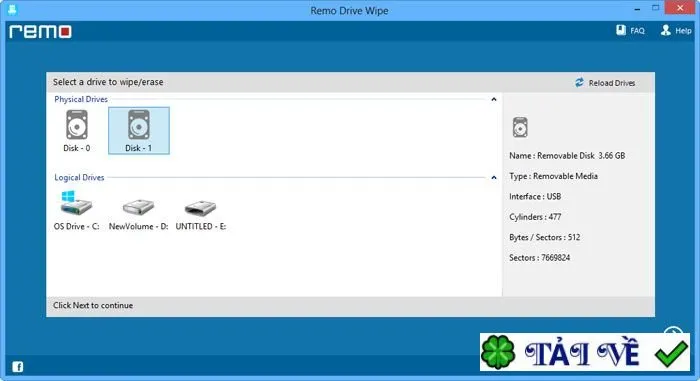Choose the NewVolume D: logical drive
The width and height of the screenshot is (700, 381).
tap(138, 214)
